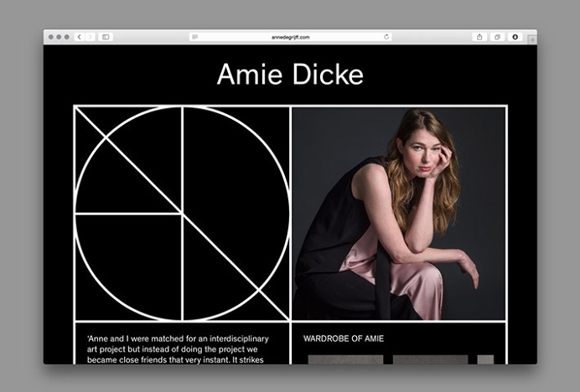580x392 pixels.
Task: Open the Share menu icon
Action: (479, 37)
